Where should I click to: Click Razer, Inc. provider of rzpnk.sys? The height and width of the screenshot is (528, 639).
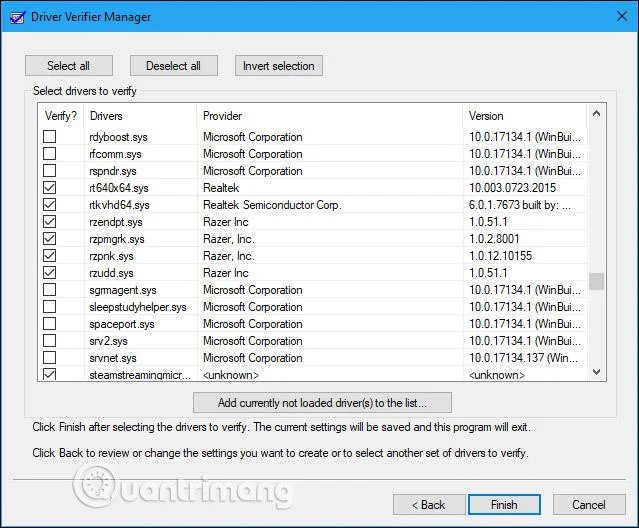coord(229,256)
